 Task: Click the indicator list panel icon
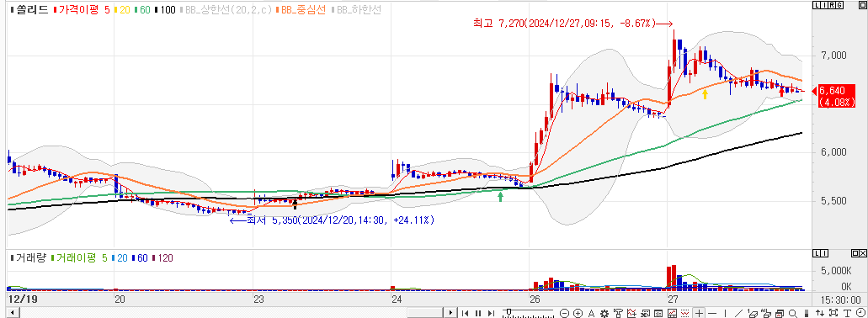[645, 313]
